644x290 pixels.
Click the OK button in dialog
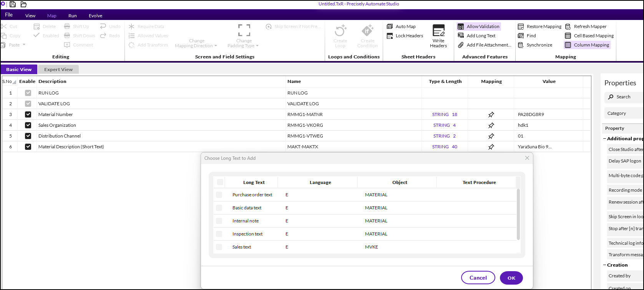[511, 278]
